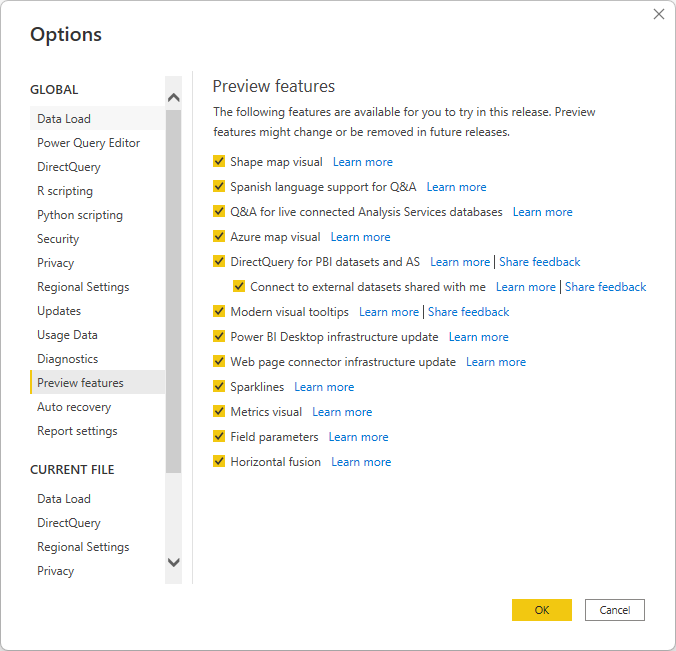Click Share feedback for Modern visual tooltips
This screenshot has width=676, height=651.
(468, 312)
